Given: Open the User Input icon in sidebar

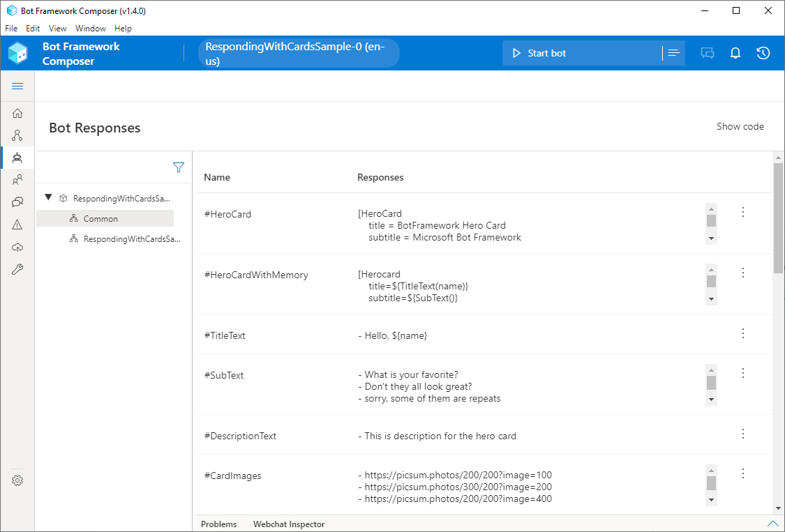Looking at the screenshot, I should 17,180.
